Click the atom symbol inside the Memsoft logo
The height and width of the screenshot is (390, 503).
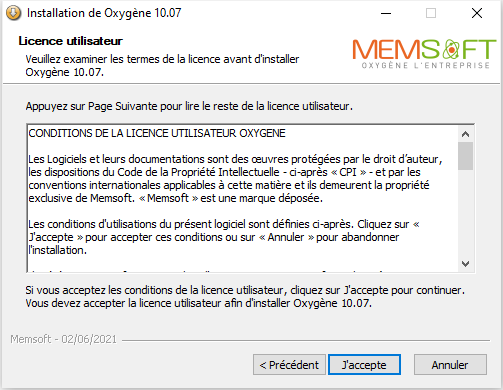[x=451, y=49]
